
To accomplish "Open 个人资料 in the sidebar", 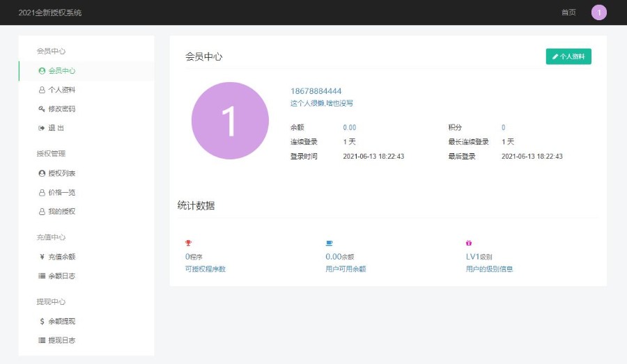I will click(x=61, y=90).
